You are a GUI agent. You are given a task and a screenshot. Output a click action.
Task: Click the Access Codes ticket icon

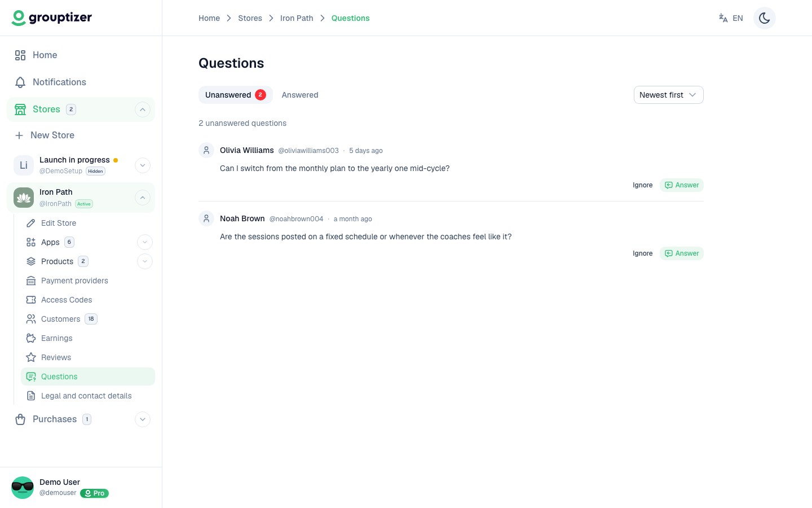pyautogui.click(x=31, y=300)
